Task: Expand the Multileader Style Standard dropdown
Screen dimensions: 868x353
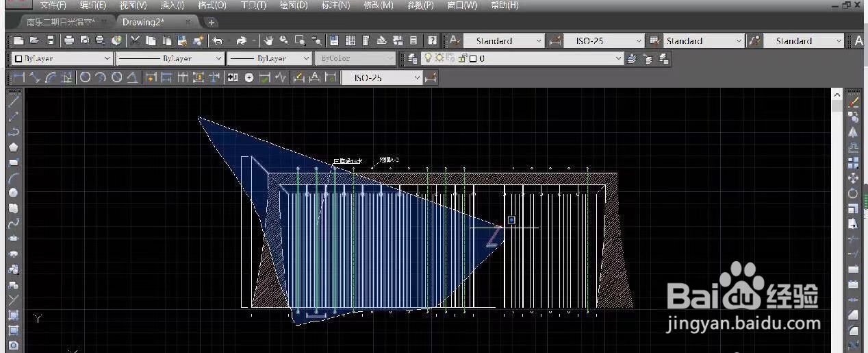Action: pyautogui.click(x=804, y=41)
